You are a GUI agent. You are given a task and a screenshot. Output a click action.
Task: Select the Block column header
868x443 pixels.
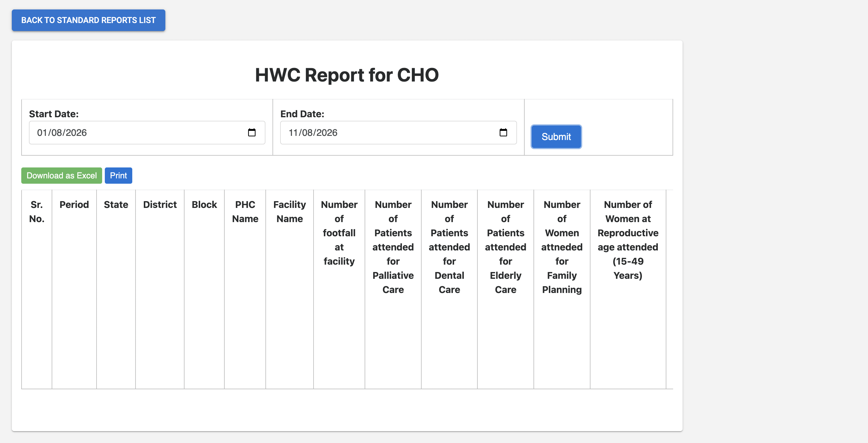click(204, 205)
